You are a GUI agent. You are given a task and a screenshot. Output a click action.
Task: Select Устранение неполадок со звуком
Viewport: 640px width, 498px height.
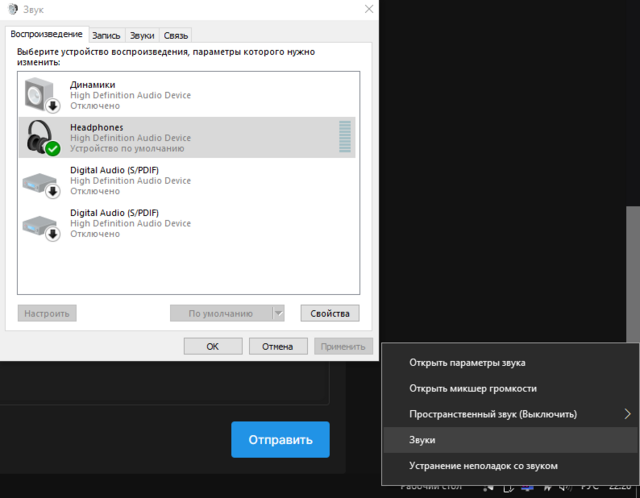[483, 466]
